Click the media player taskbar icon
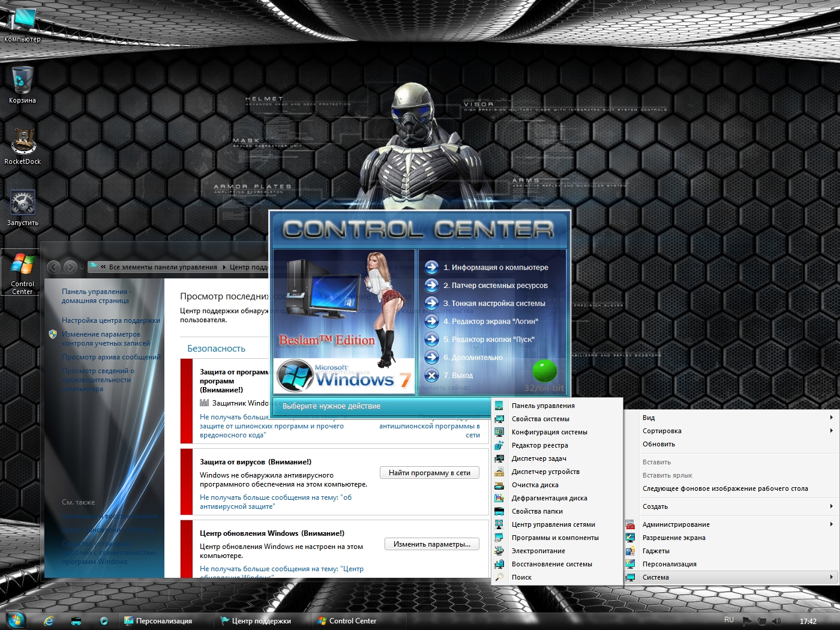This screenshot has height=630, width=840. pos(104,621)
